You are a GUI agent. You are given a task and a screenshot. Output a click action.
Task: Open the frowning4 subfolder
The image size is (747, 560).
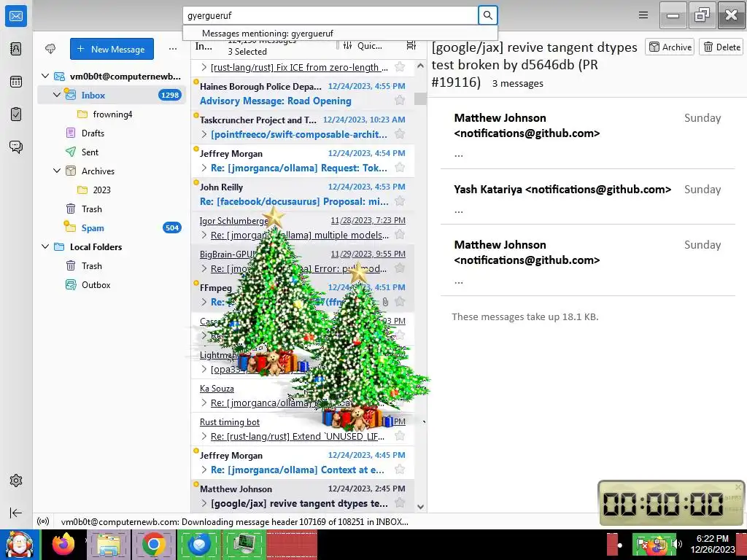coord(112,114)
